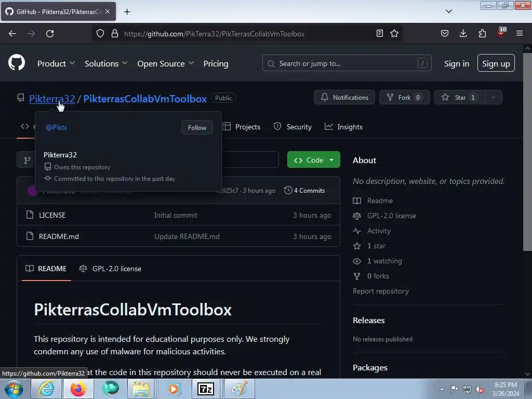Select the GPL-2.0 license tab

[110, 269]
